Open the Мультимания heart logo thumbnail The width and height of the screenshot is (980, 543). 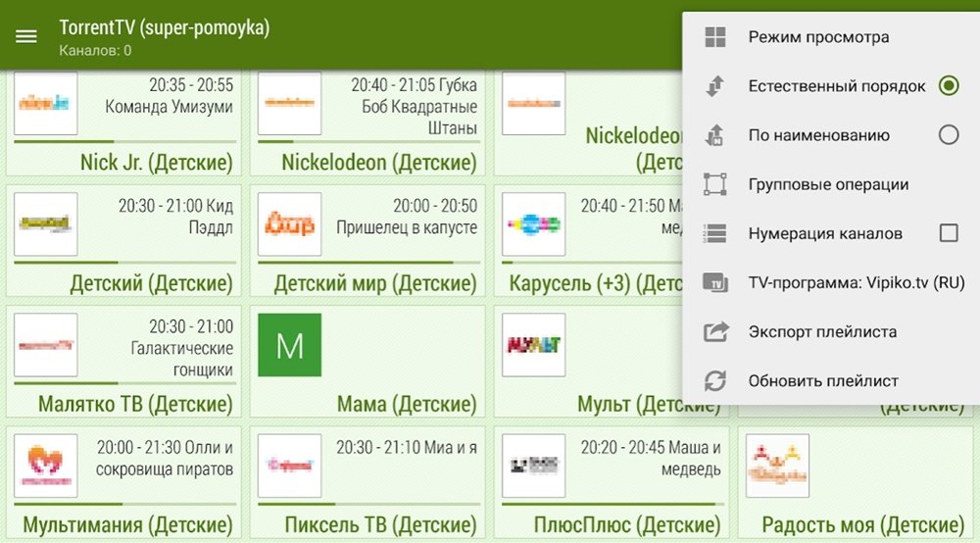pyautogui.click(x=46, y=466)
